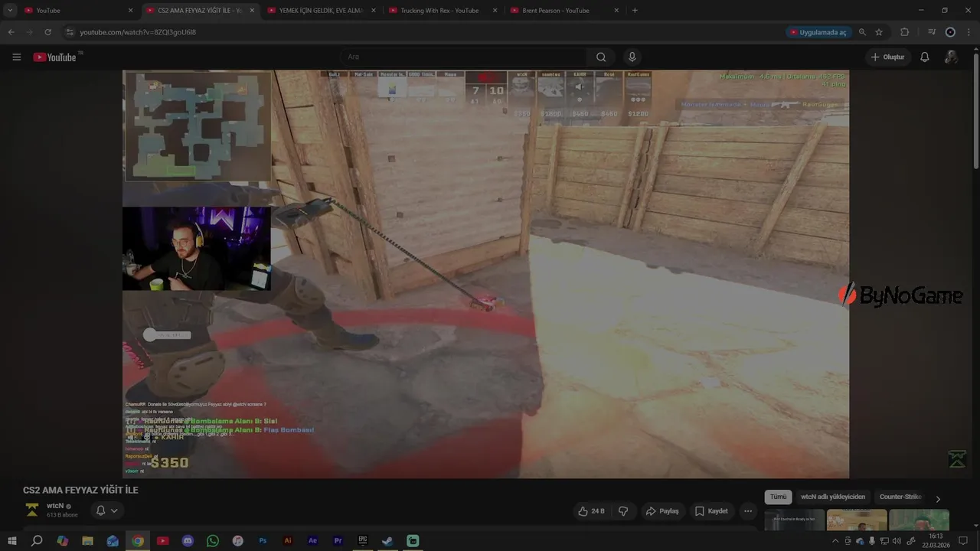Launch Photoshop from the taskbar
980x551 pixels.
coord(263,540)
